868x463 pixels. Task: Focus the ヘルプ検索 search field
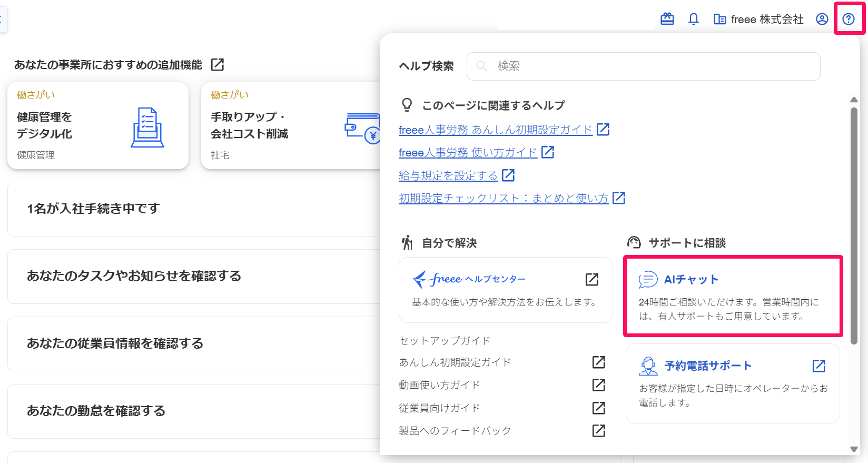coord(643,66)
